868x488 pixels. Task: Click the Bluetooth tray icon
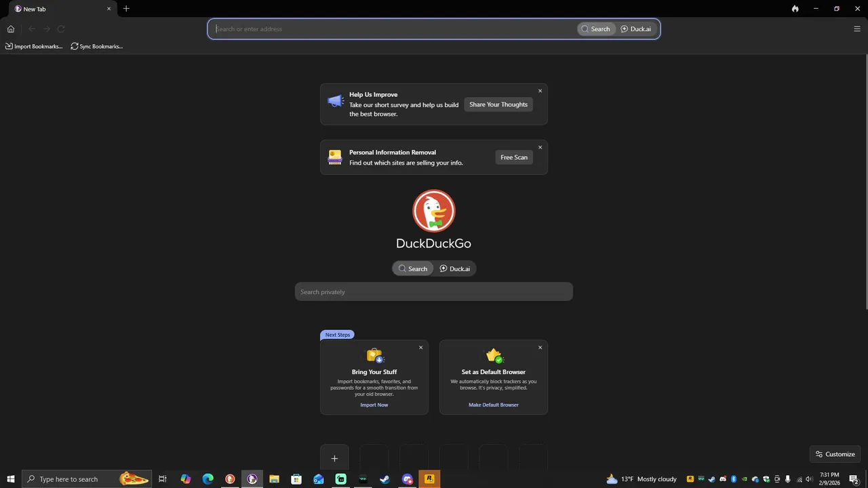pyautogui.click(x=734, y=479)
